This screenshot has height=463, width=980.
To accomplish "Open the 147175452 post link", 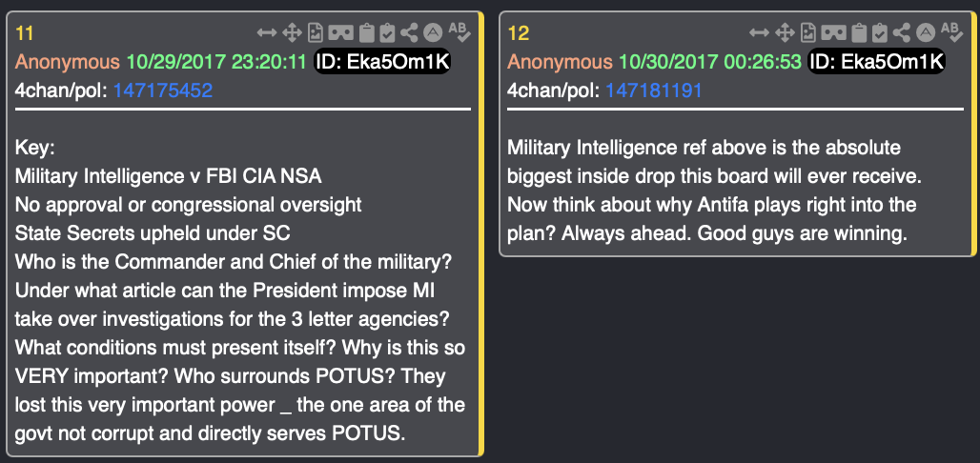I will click(x=163, y=91).
